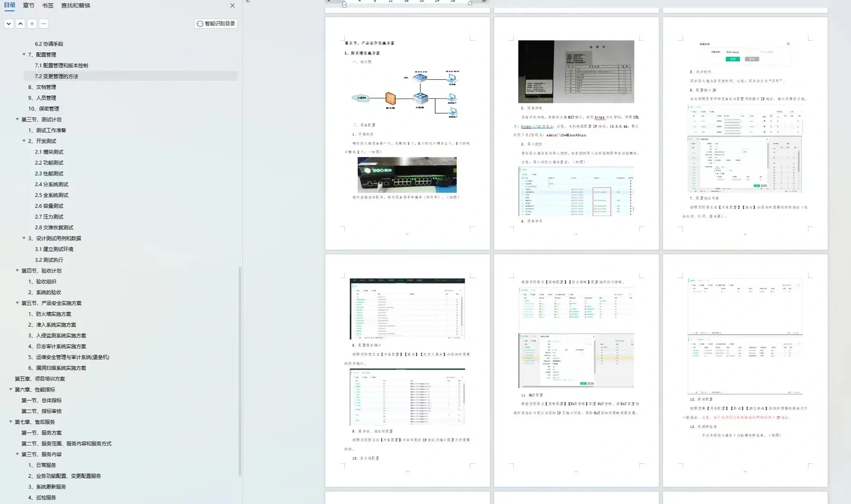Click the navigation pane vertical scrollbar

pos(240,371)
